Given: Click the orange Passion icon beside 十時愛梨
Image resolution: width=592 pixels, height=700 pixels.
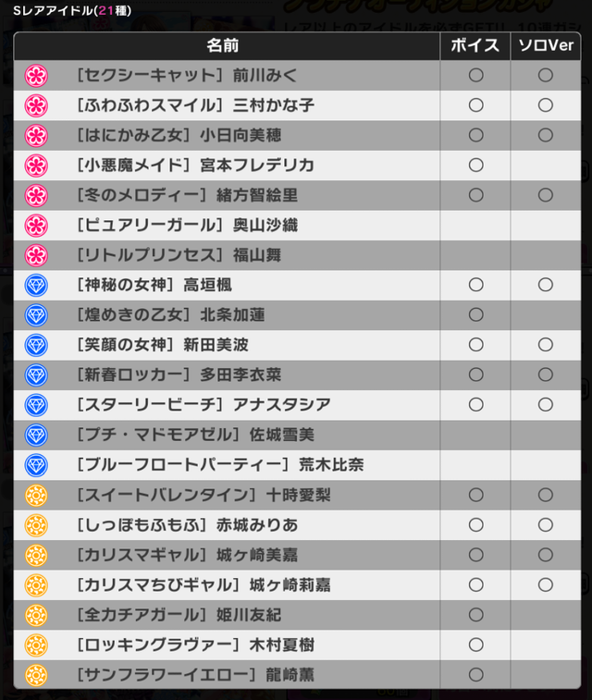Looking at the screenshot, I should pos(36,495).
